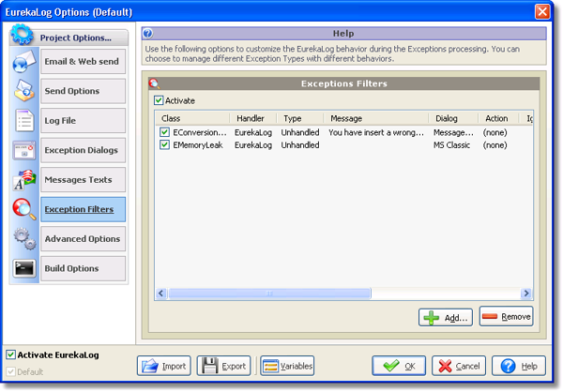Click the Help question mark icon in header
The image size is (563, 392).
tap(147, 34)
